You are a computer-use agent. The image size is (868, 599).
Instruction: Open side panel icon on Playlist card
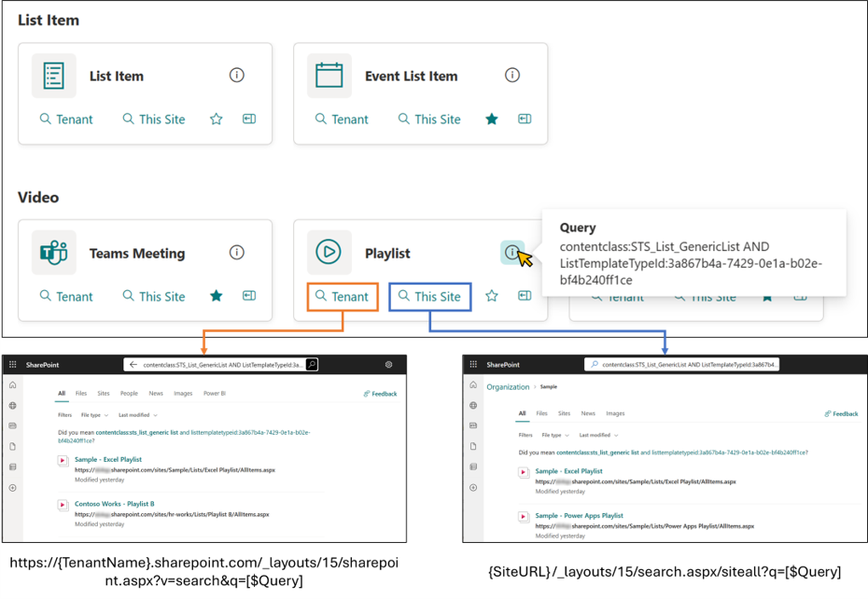pos(525,296)
